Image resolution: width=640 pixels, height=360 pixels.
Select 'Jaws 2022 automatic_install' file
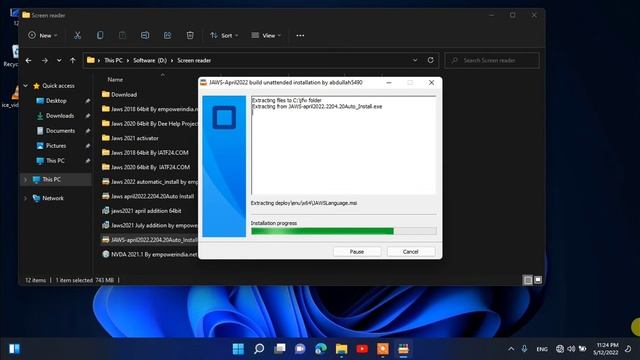tap(149, 182)
